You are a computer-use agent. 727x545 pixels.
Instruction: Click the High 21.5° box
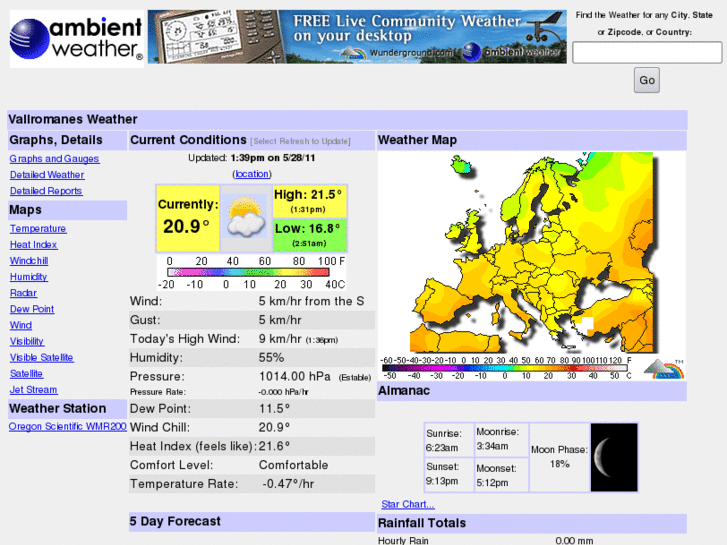point(310,201)
